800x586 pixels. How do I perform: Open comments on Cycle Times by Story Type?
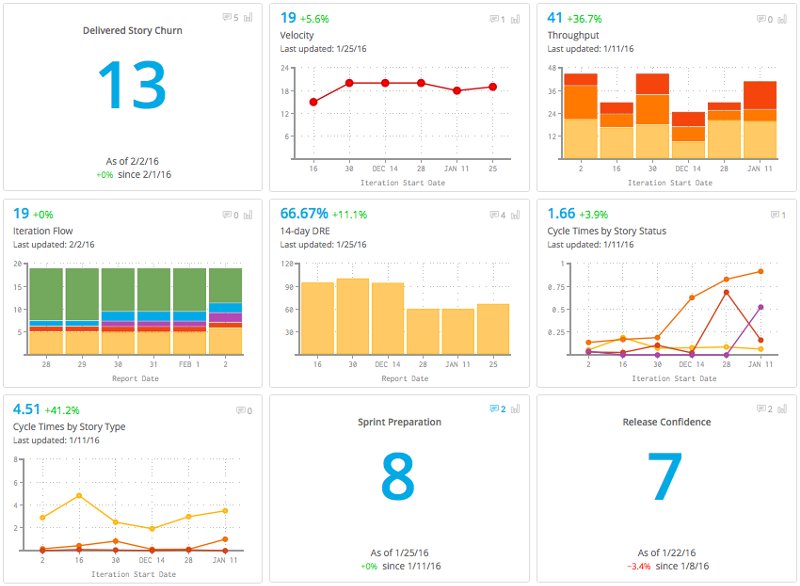tap(244, 411)
